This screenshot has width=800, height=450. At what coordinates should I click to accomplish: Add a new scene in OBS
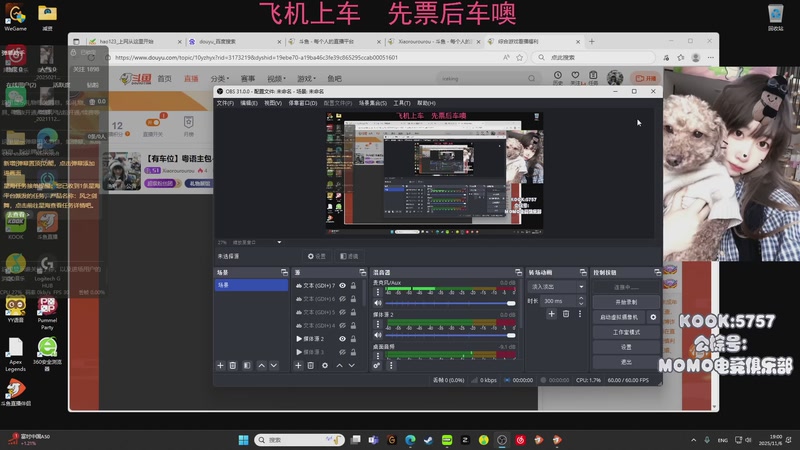[220, 365]
